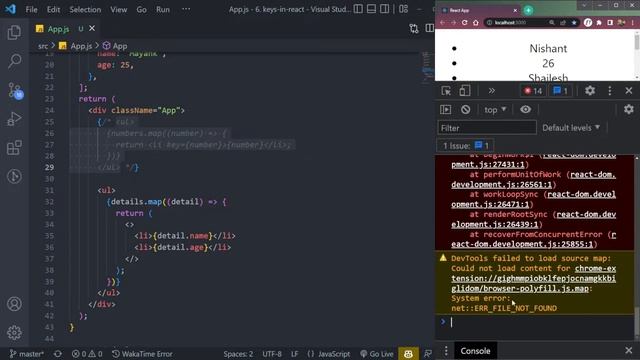
Task: Open the Source Control view
Action: [15, 90]
